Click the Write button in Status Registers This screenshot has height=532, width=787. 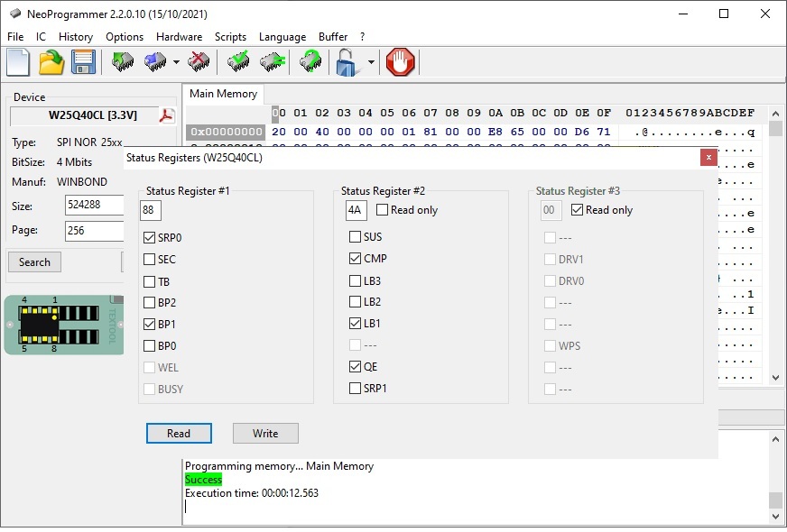point(265,434)
